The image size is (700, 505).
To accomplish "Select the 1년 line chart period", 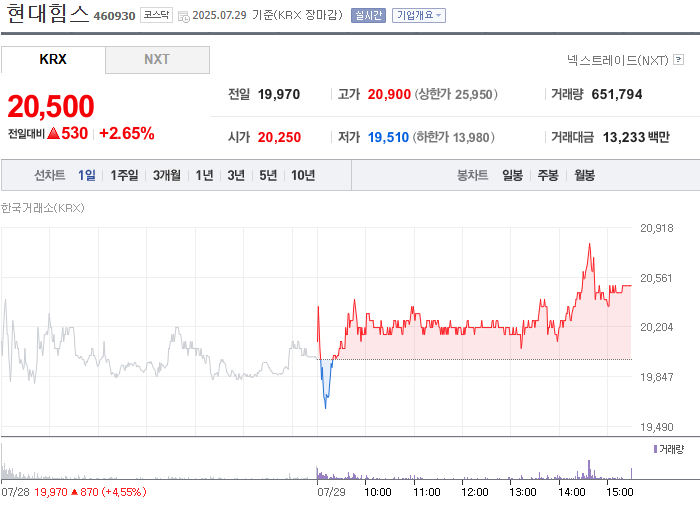I will (x=204, y=175).
